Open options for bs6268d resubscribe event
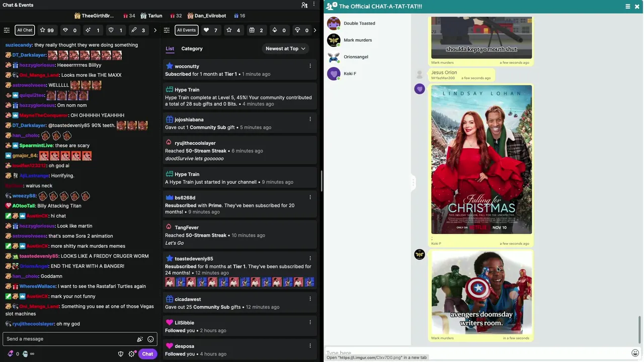This screenshot has height=362, width=644. coord(310,197)
